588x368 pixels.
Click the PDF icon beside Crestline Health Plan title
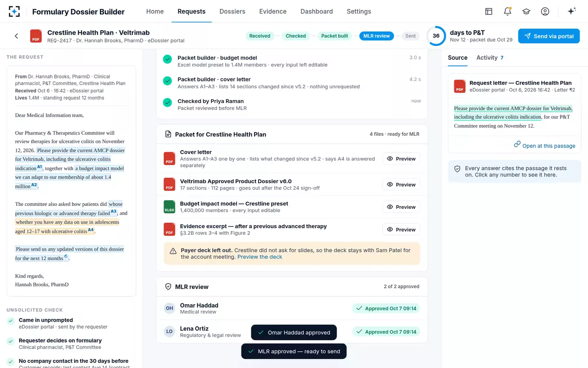(36, 36)
